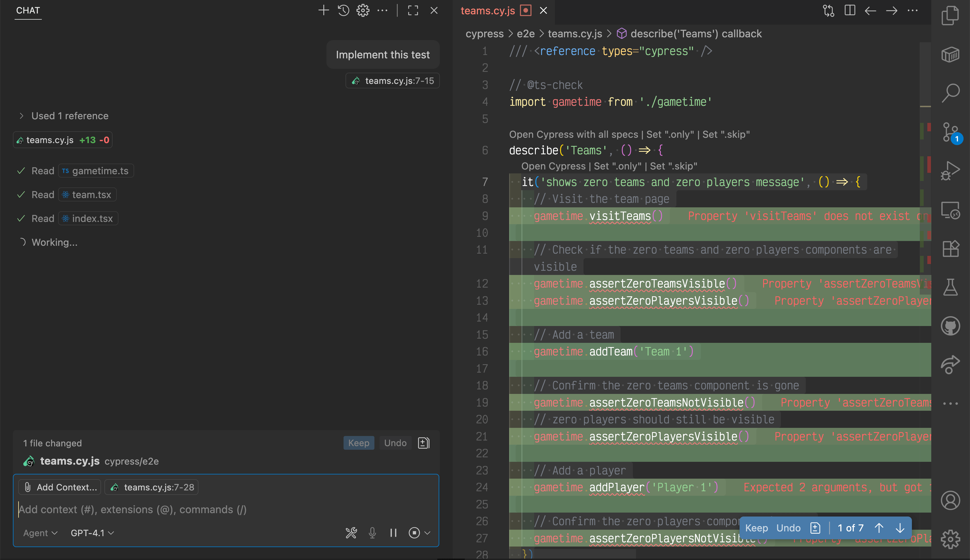Click Undo in editor floating toolbar

click(x=788, y=528)
